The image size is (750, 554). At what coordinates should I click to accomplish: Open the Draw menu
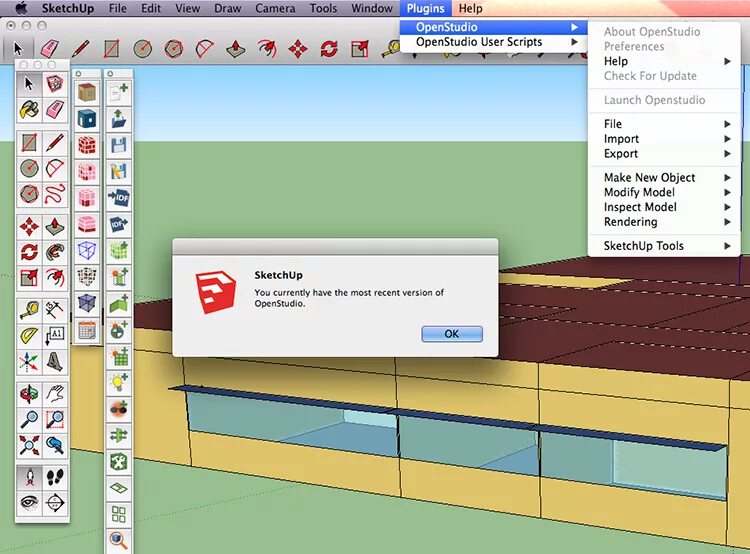click(227, 8)
